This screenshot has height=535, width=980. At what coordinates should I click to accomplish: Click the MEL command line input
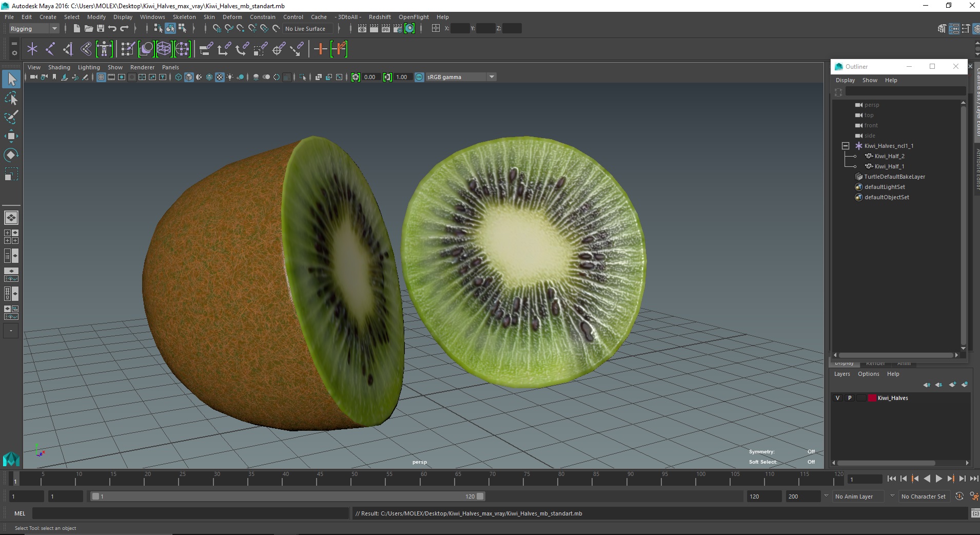pos(190,513)
